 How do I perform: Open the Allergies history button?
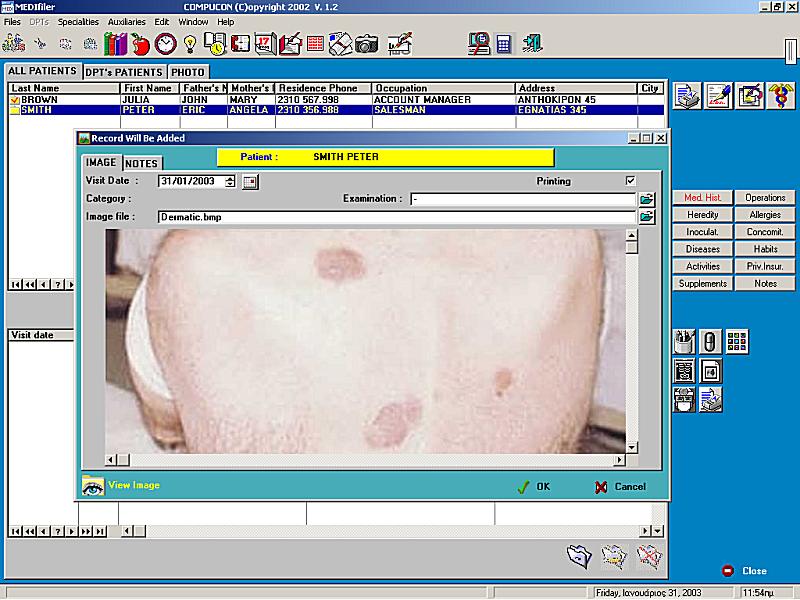pos(764,215)
